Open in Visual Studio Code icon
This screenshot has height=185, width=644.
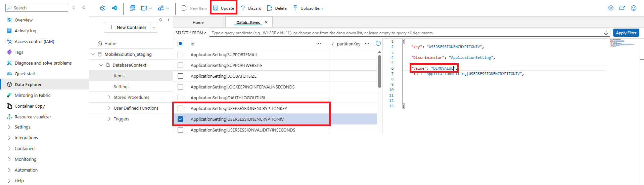pyautogui.click(x=114, y=8)
